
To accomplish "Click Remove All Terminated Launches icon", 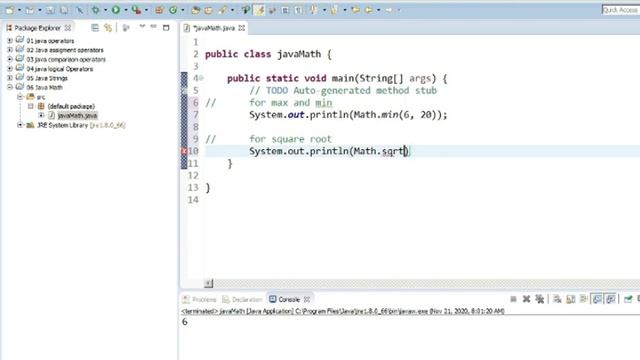I will point(540,299).
